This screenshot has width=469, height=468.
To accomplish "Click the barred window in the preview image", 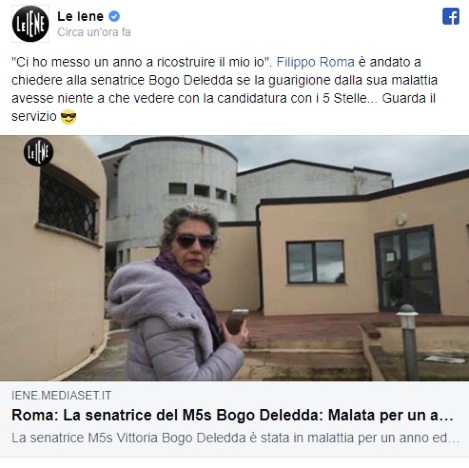I will point(68,205).
